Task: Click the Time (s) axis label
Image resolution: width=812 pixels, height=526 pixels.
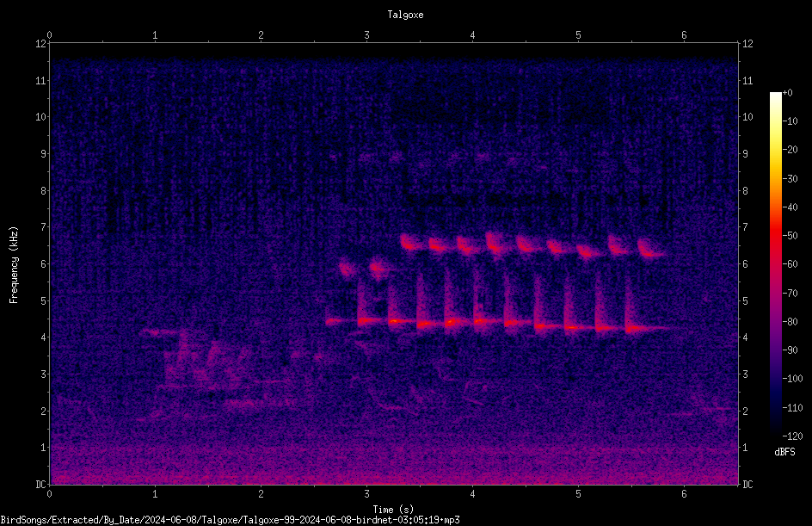Action: tap(393, 510)
